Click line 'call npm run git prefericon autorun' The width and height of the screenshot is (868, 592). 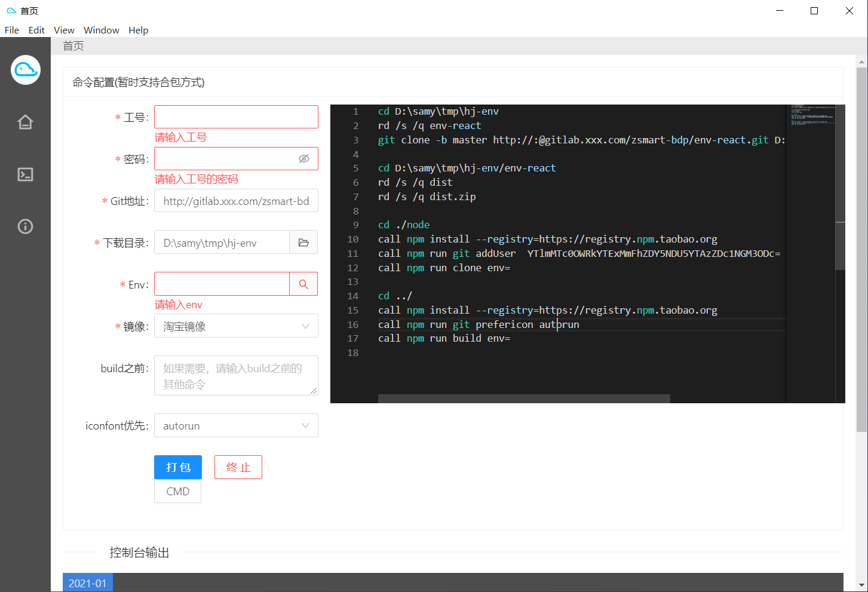(x=479, y=324)
